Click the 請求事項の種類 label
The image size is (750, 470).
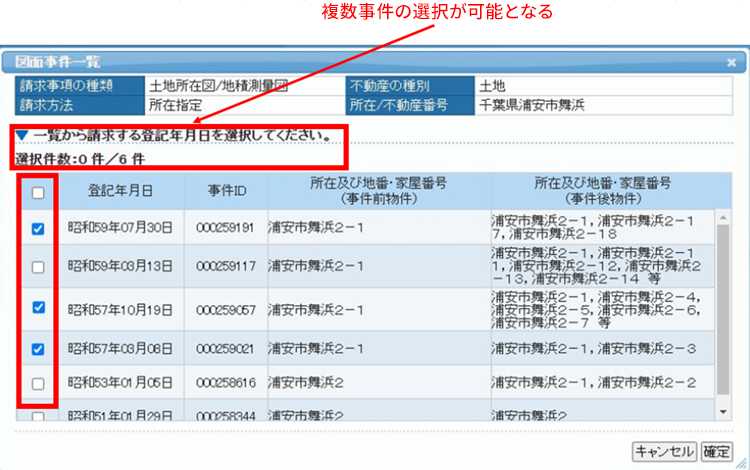(x=66, y=86)
